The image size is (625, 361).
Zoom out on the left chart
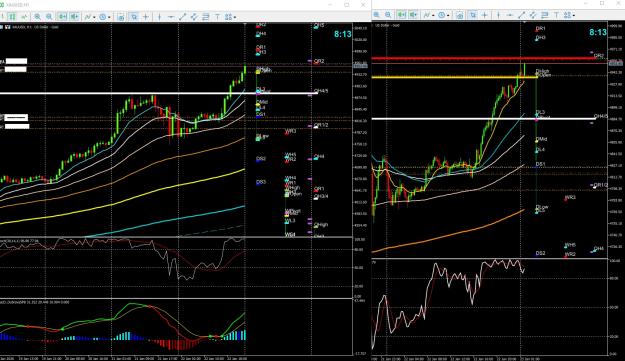click(x=49, y=17)
